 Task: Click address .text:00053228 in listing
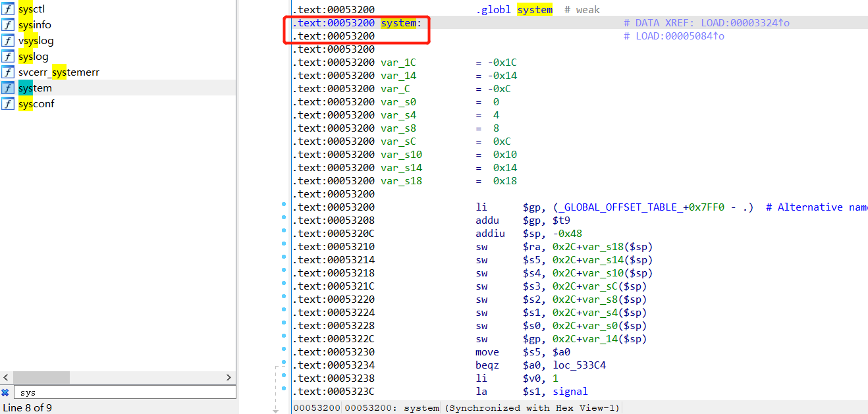coord(334,326)
